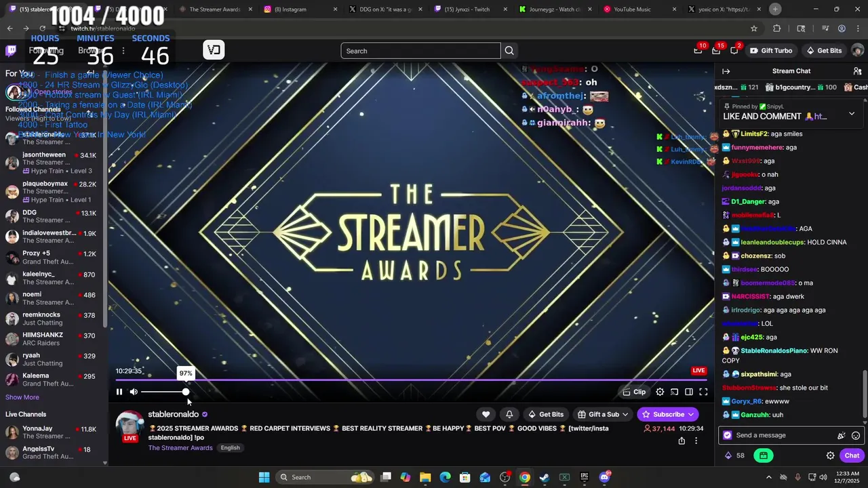
Task: Open chat community users icon
Action: click(857, 71)
